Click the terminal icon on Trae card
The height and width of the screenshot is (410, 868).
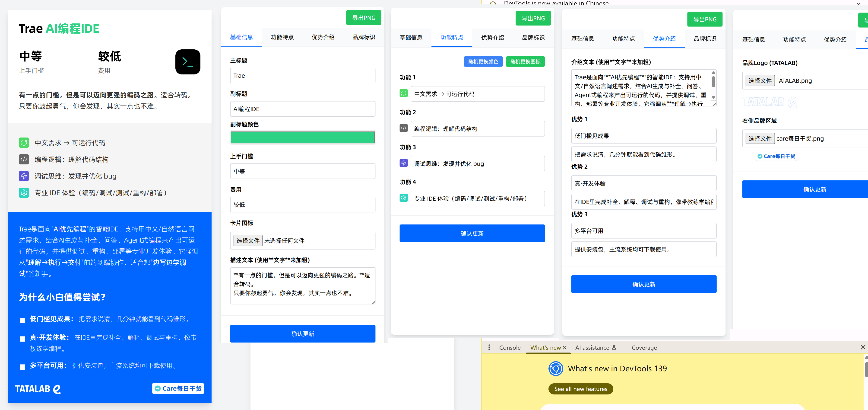click(188, 62)
